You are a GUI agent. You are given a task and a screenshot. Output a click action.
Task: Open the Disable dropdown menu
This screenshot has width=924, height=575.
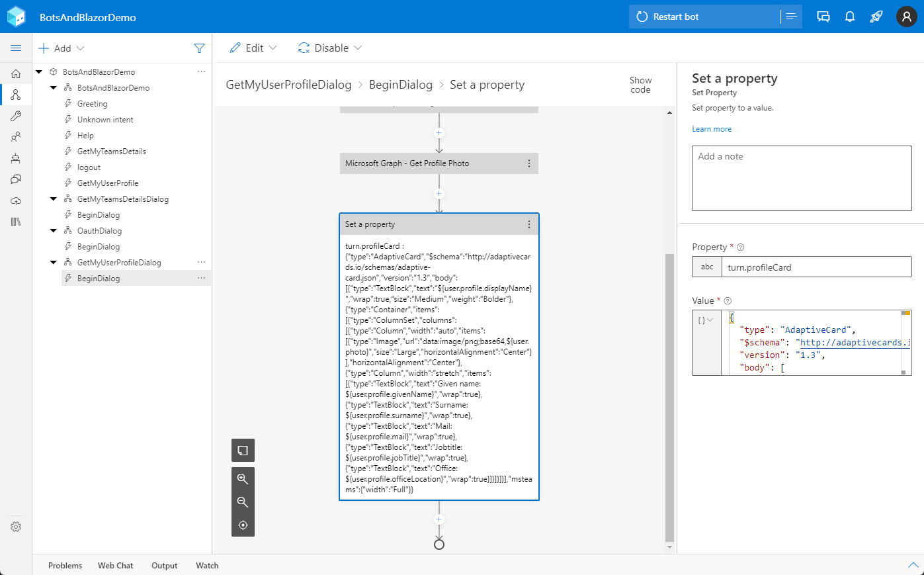(x=330, y=48)
